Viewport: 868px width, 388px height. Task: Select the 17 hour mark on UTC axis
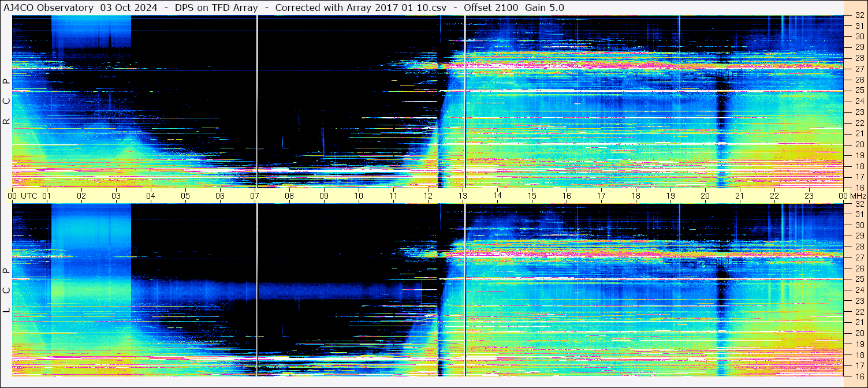click(x=601, y=196)
